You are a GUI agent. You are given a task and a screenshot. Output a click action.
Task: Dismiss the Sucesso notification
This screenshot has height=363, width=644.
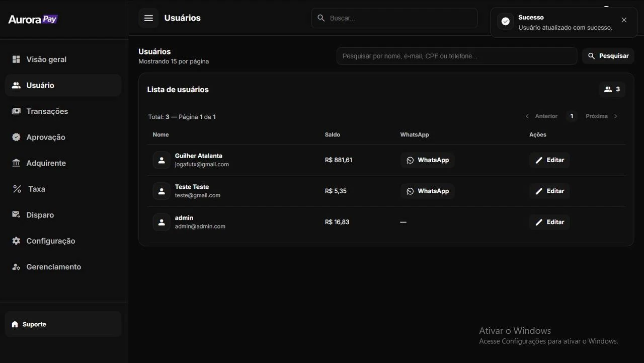624,20
